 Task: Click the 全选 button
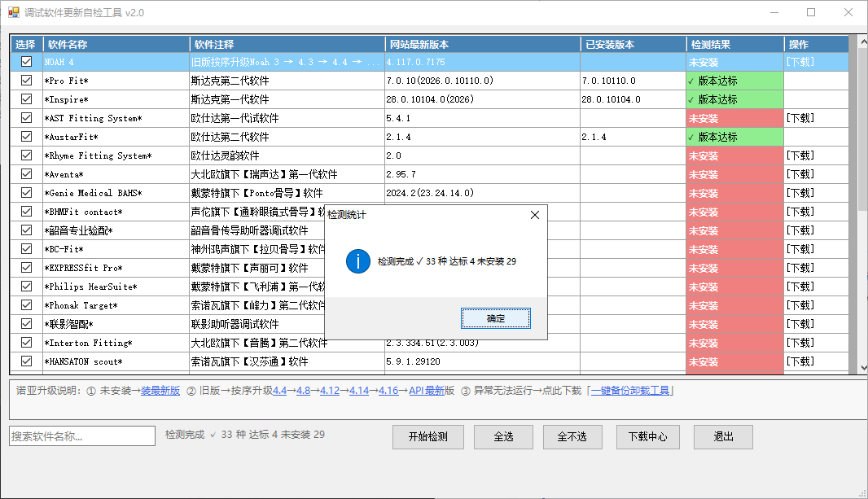503,437
